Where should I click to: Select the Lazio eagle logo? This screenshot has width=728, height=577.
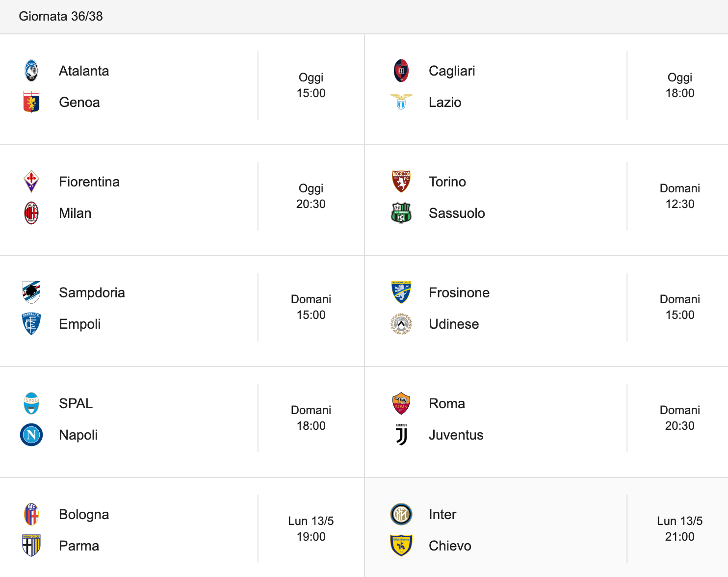coord(401,102)
